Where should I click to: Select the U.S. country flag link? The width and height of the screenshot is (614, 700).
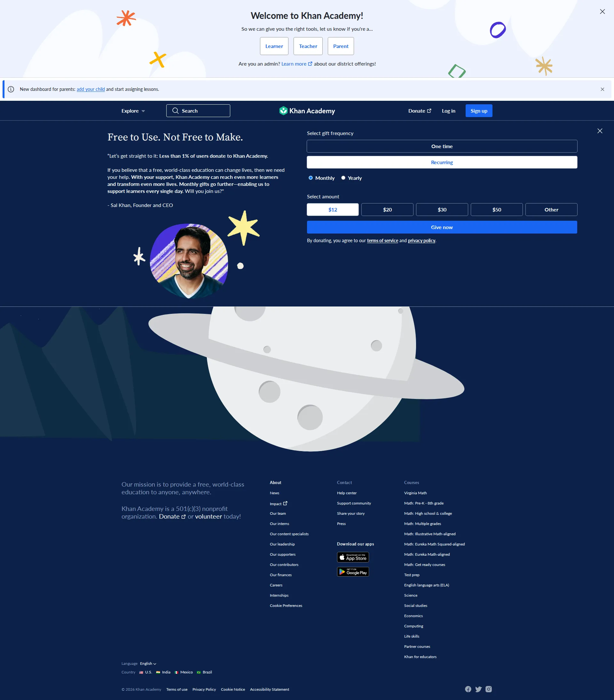[146, 672]
